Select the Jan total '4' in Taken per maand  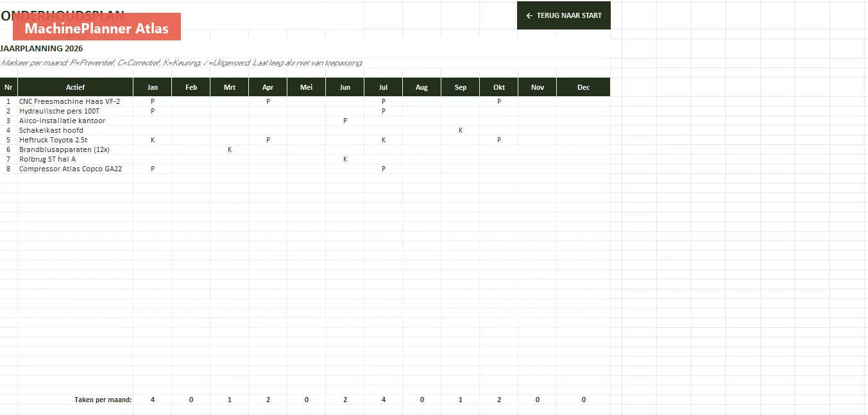pyautogui.click(x=152, y=400)
